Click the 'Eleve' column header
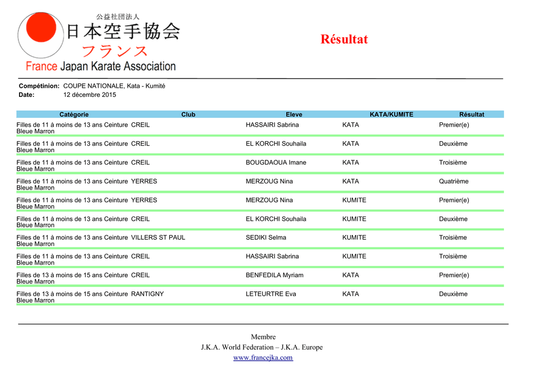 click(294, 114)
